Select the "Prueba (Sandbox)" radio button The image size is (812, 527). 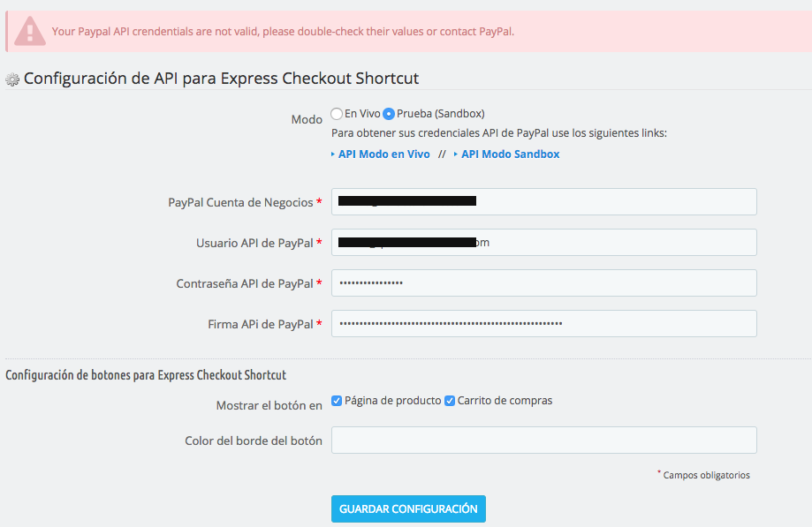(x=389, y=114)
